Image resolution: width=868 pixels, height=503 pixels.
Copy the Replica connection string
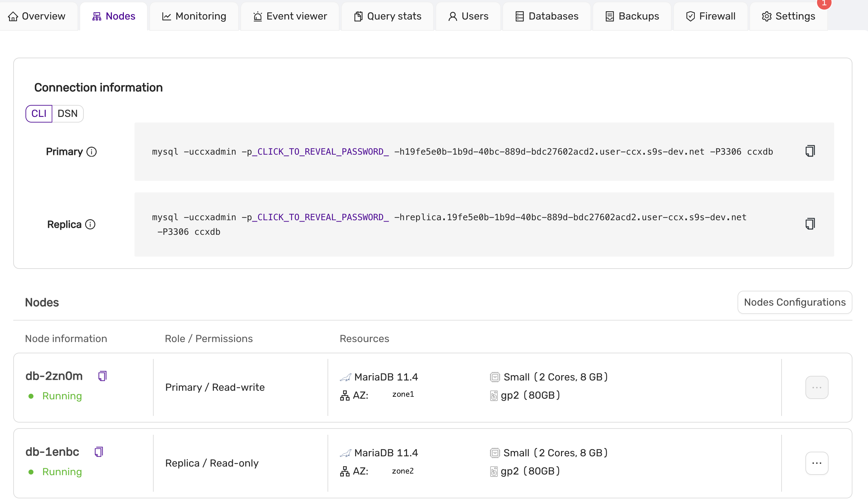point(809,223)
